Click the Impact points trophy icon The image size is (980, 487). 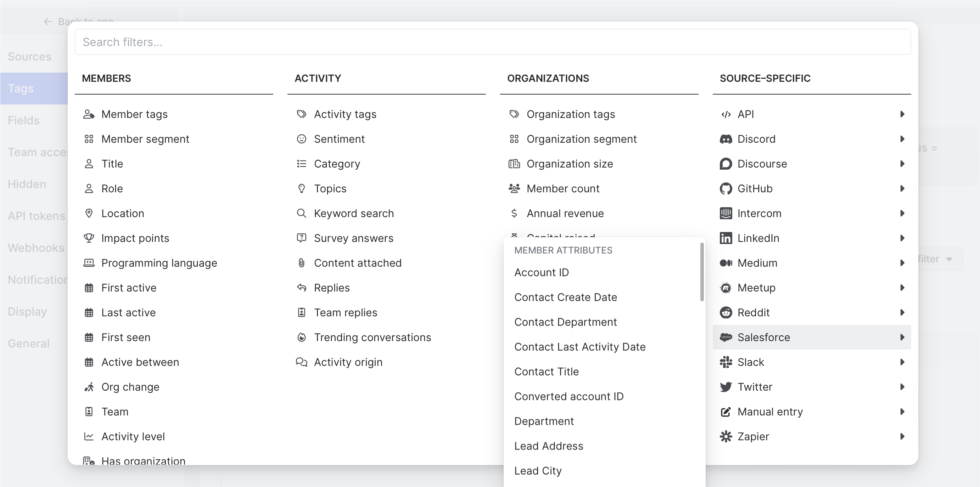(x=89, y=238)
